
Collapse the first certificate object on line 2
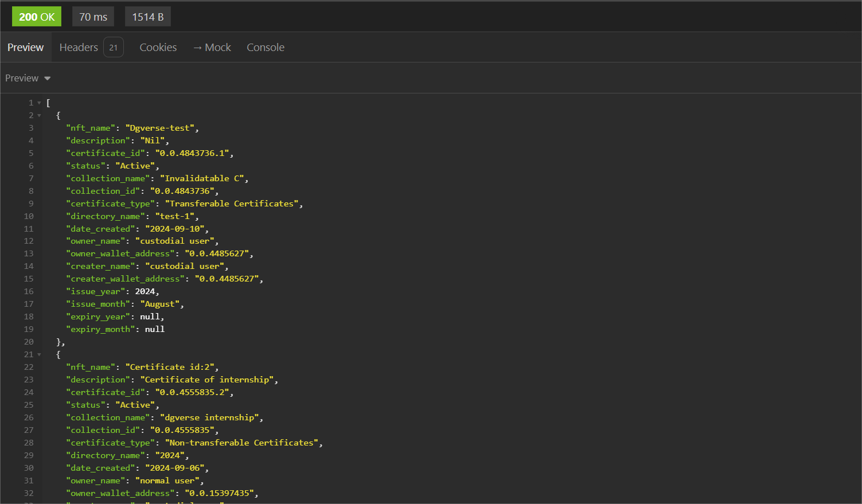pyautogui.click(x=38, y=115)
